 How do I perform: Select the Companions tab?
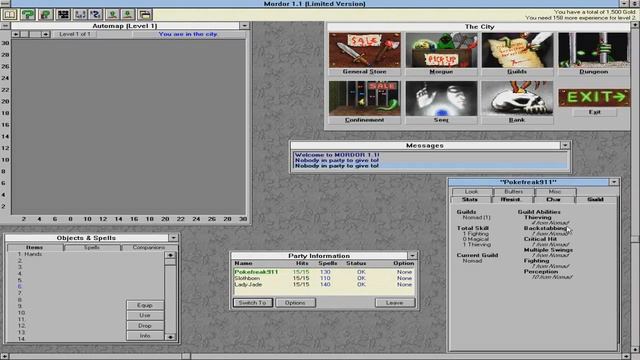click(x=149, y=247)
